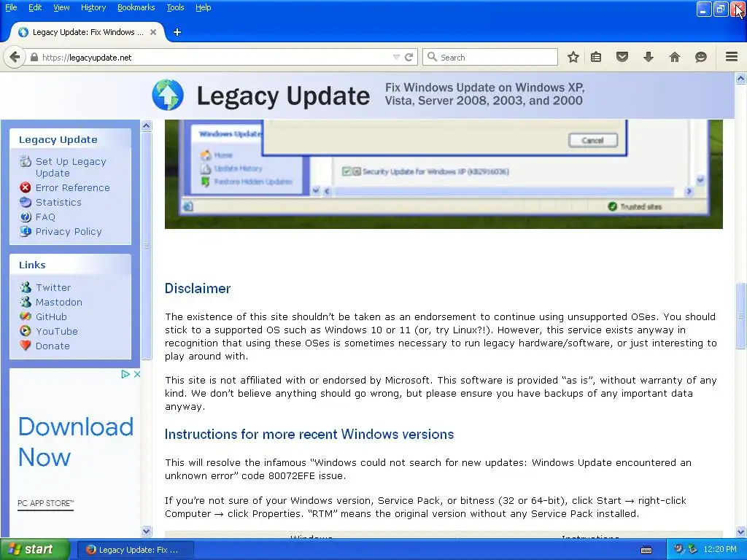Show bookmarks list icon in toolbar
This screenshot has height=560, width=747.
pyautogui.click(x=596, y=57)
